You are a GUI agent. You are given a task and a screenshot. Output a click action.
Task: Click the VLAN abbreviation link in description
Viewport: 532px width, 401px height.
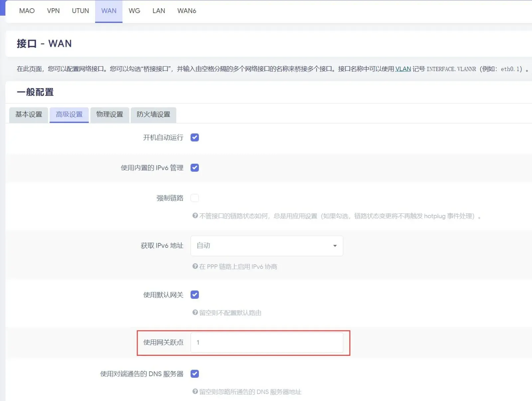point(403,69)
